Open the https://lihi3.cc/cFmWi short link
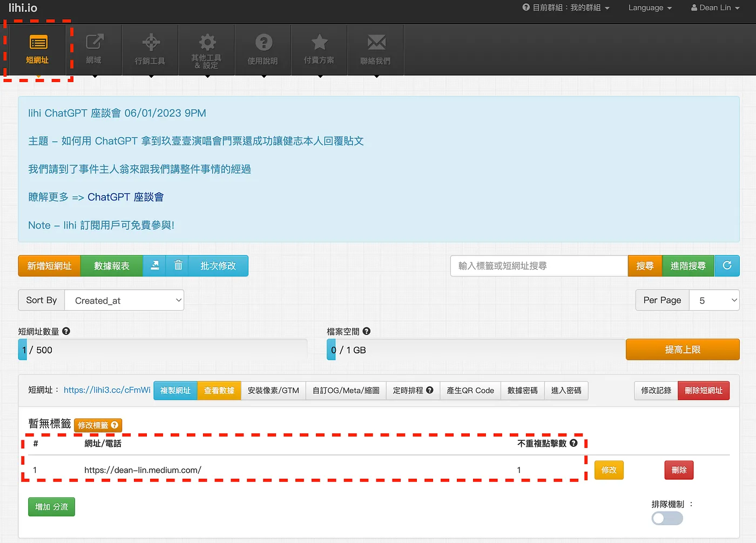 click(107, 390)
